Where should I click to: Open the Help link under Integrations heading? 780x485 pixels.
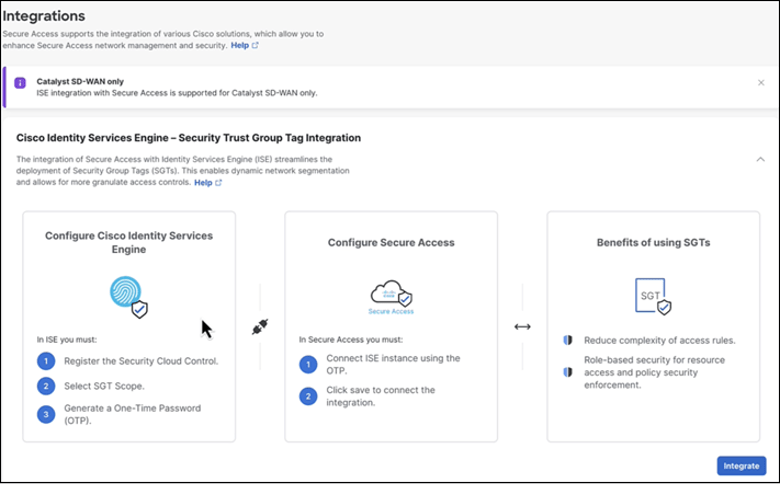(244, 45)
